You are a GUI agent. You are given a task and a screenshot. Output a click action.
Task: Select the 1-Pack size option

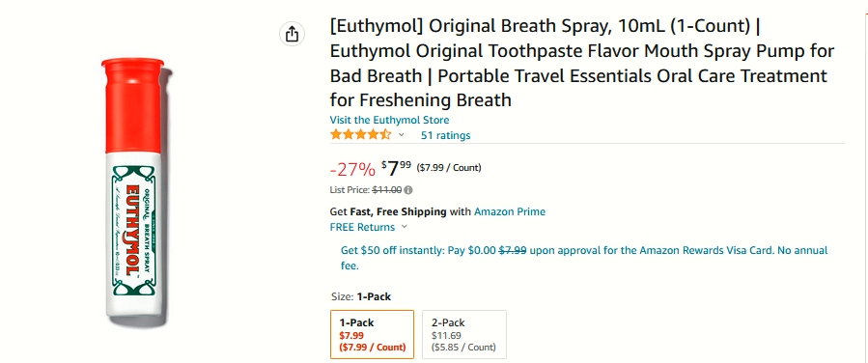coord(372,334)
